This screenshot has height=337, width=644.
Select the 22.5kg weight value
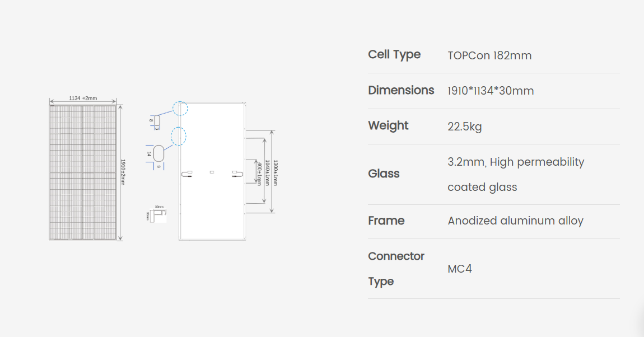[464, 127]
